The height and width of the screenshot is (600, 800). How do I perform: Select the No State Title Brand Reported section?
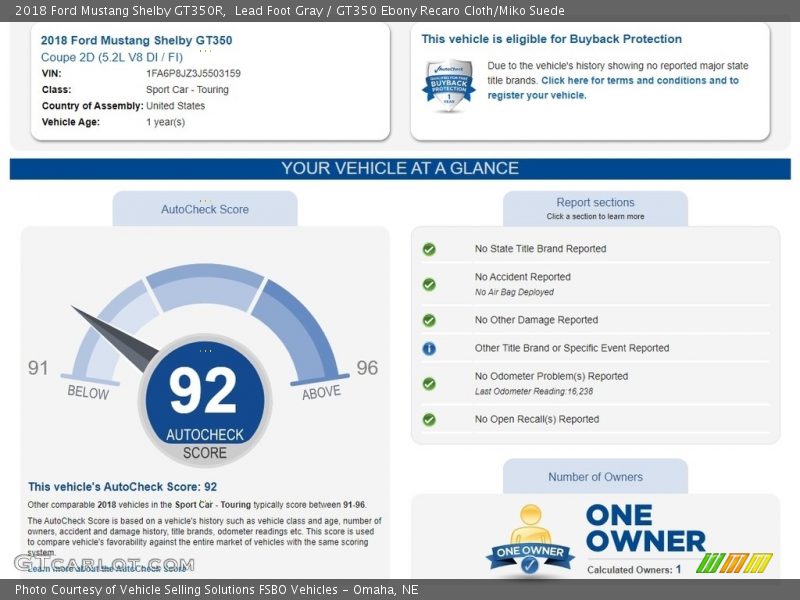pyautogui.click(x=540, y=249)
